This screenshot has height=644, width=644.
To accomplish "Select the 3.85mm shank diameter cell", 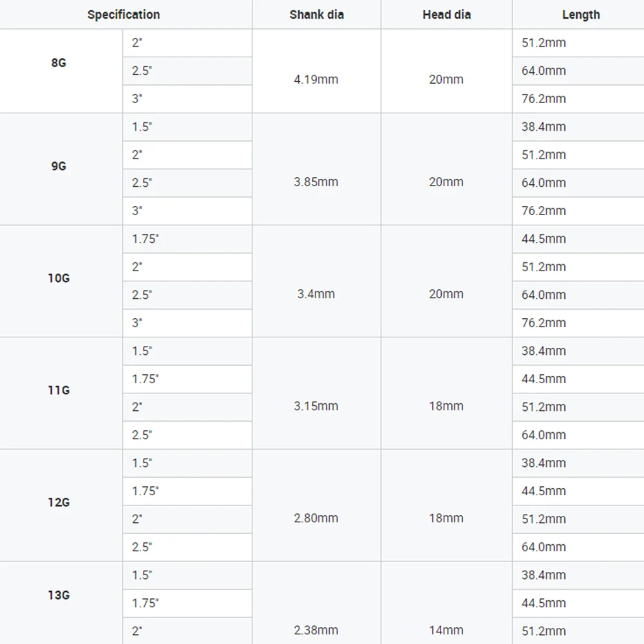I will [x=316, y=182].
